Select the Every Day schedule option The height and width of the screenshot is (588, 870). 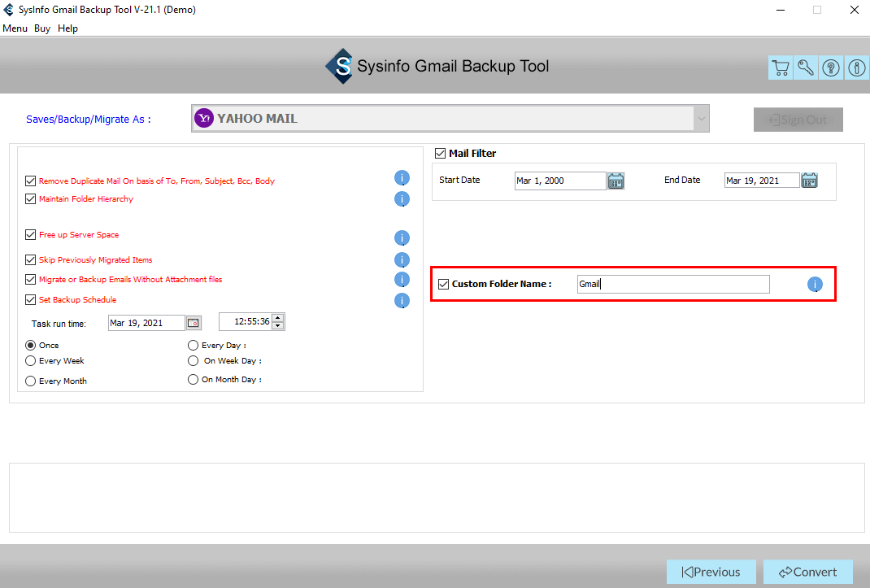193,346
